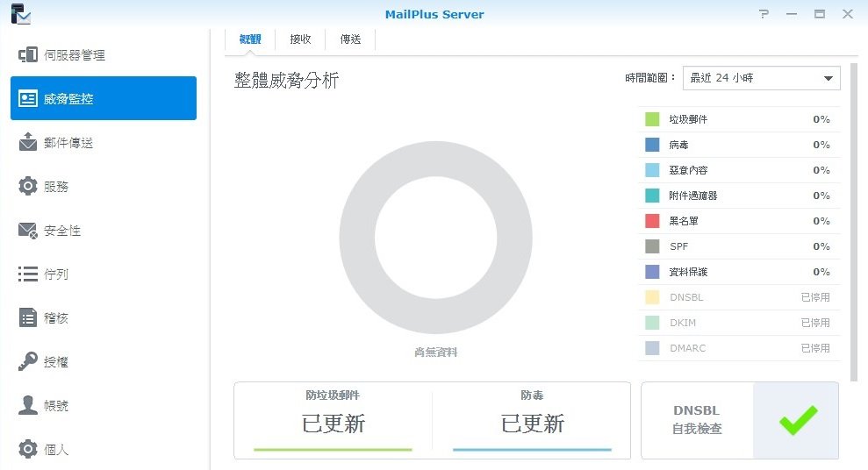This screenshot has width=868, height=470.
Task: Select the SPF legend label
Action: click(x=678, y=246)
